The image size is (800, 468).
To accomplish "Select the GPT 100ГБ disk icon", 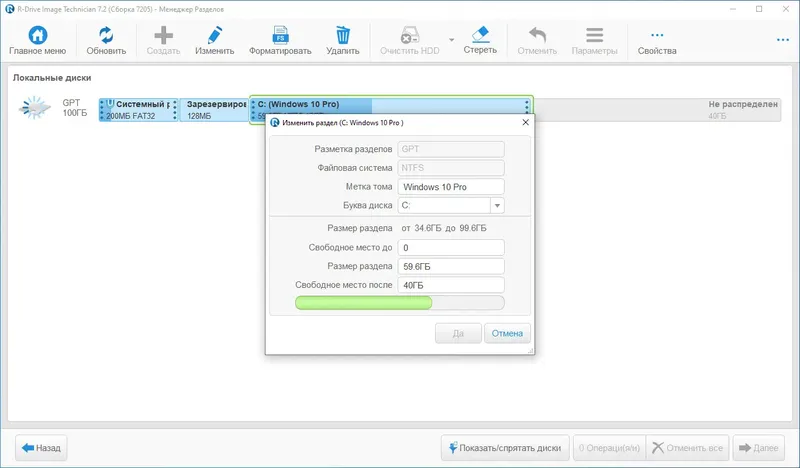I will [35, 108].
